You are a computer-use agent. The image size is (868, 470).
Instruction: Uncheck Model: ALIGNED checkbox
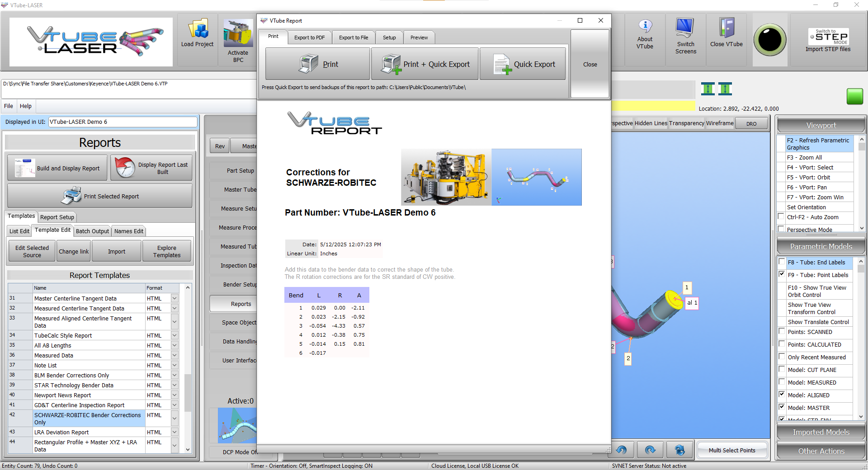pos(782,395)
